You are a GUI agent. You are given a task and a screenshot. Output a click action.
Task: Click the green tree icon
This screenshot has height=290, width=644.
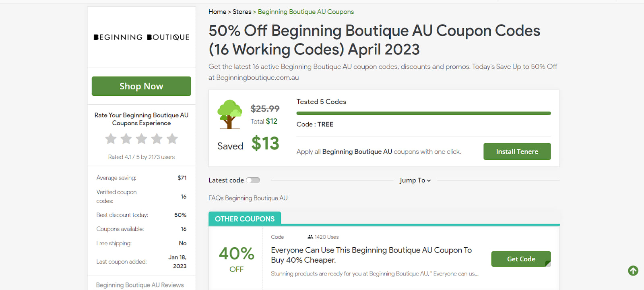pos(229,114)
